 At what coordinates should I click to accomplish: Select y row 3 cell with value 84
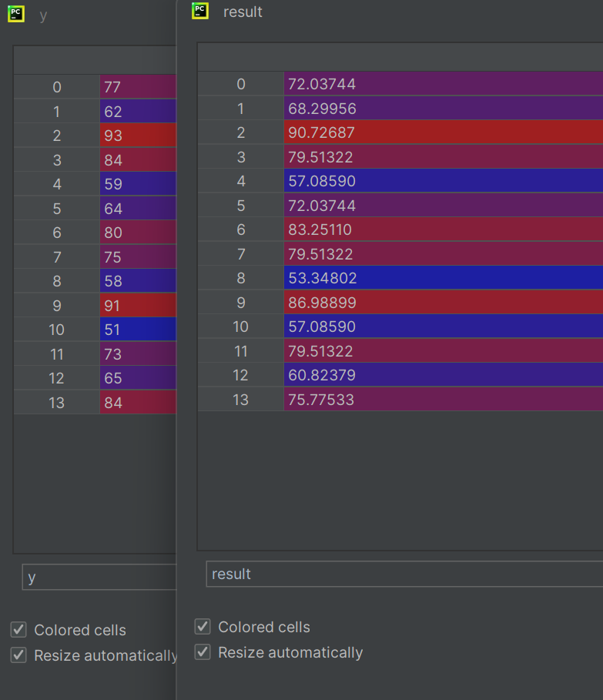[139, 160]
